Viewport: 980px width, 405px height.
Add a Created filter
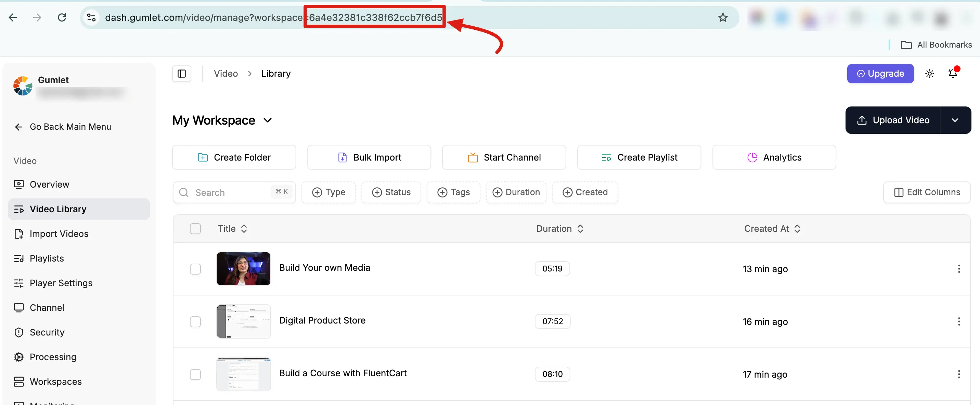(585, 192)
